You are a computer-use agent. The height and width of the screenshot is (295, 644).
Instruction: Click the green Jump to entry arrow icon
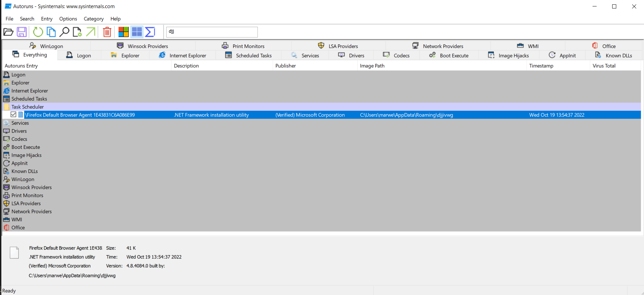coord(90,32)
